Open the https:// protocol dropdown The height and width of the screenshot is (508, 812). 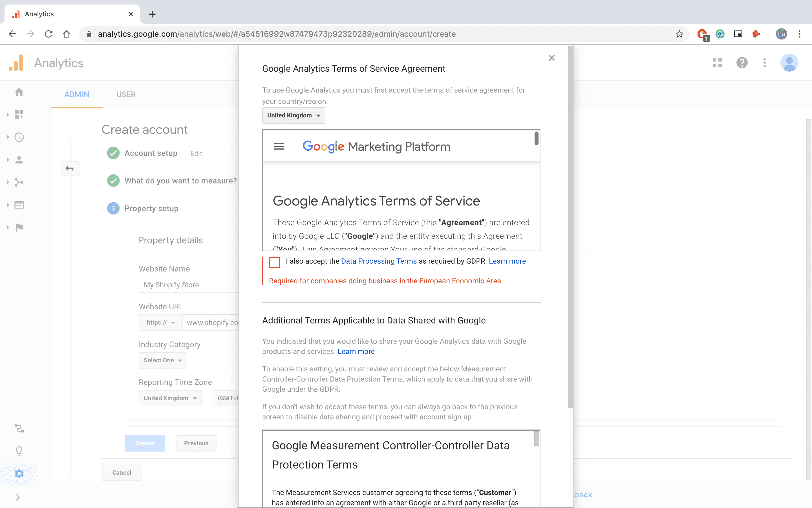point(160,323)
